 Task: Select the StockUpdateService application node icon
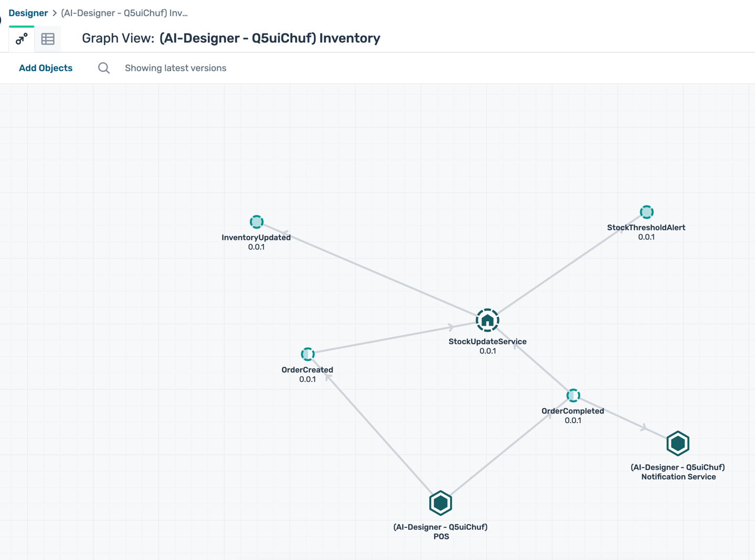pyautogui.click(x=487, y=320)
